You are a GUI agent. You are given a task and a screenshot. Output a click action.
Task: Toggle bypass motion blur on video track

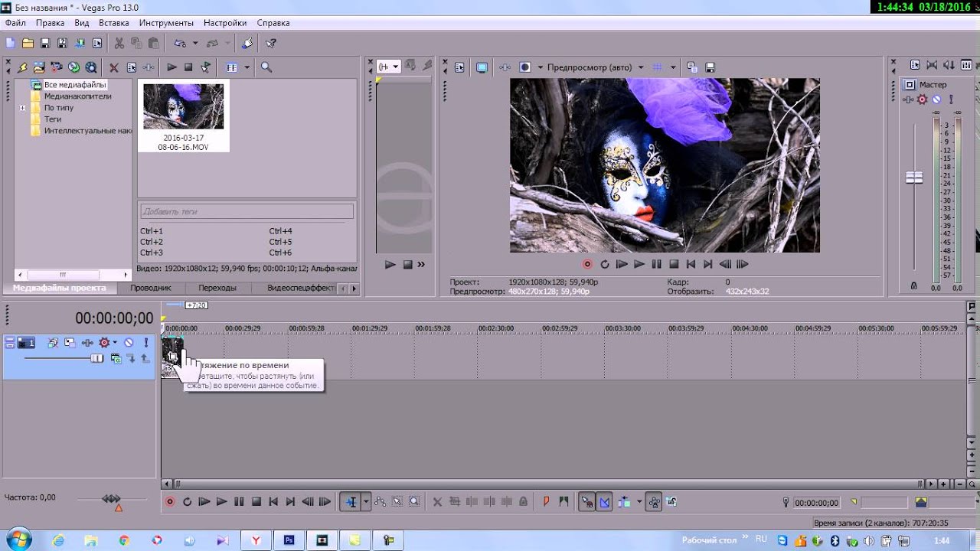pos(53,343)
